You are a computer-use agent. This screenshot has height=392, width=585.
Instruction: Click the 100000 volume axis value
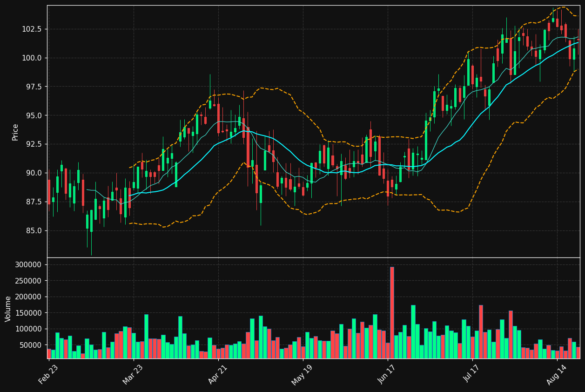click(x=29, y=329)
